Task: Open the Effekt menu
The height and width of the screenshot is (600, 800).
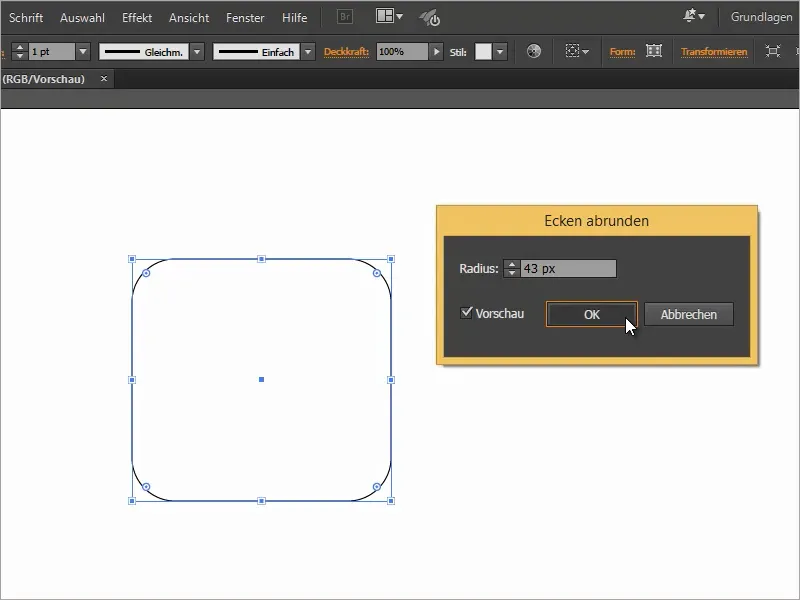Action: coord(136,16)
